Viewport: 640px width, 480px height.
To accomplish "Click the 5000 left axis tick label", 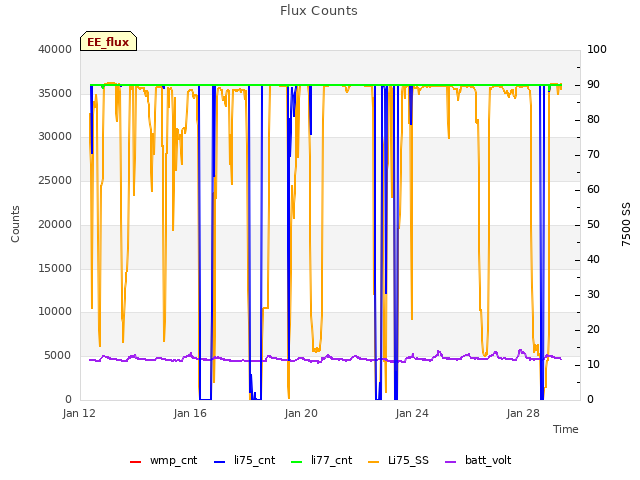I will 58,356.
